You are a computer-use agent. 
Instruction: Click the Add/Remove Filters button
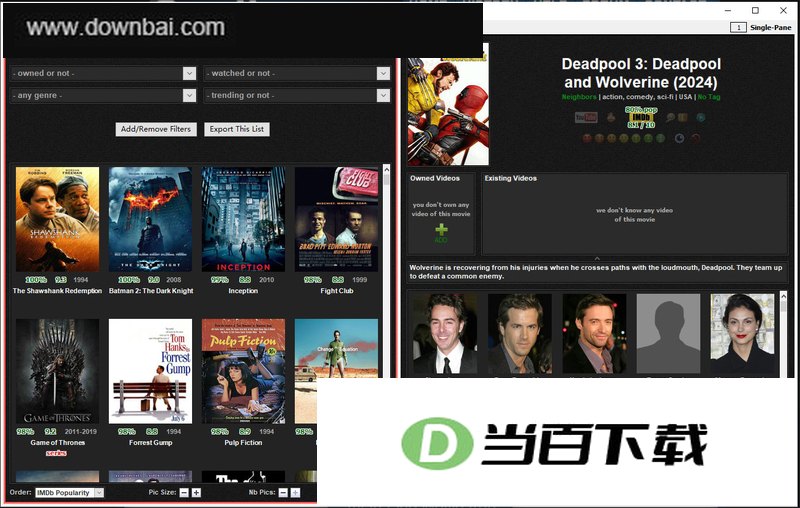click(156, 129)
